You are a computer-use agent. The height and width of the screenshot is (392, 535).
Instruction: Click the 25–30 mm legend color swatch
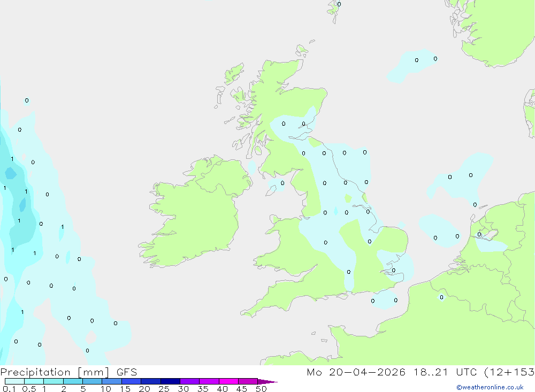[x=170, y=381]
